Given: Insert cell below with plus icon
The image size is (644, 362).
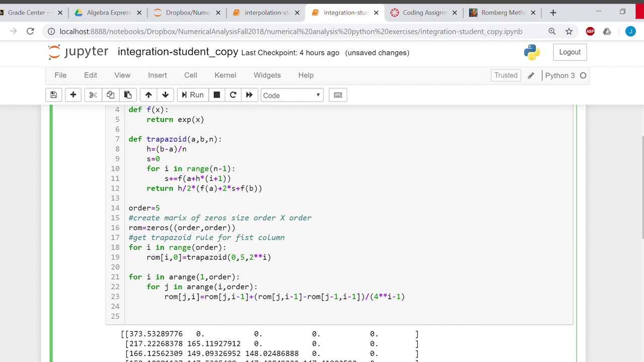Looking at the screenshot, I should pyautogui.click(x=73, y=95).
